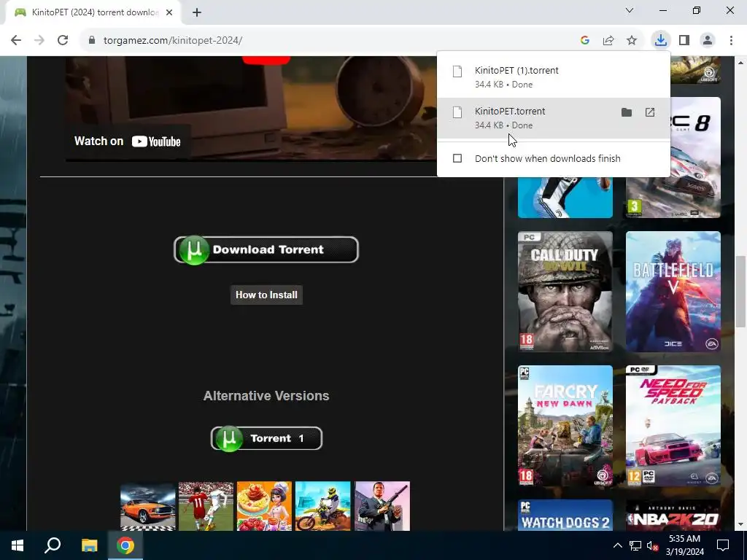Open the NBA 2K20 cover

click(673, 516)
